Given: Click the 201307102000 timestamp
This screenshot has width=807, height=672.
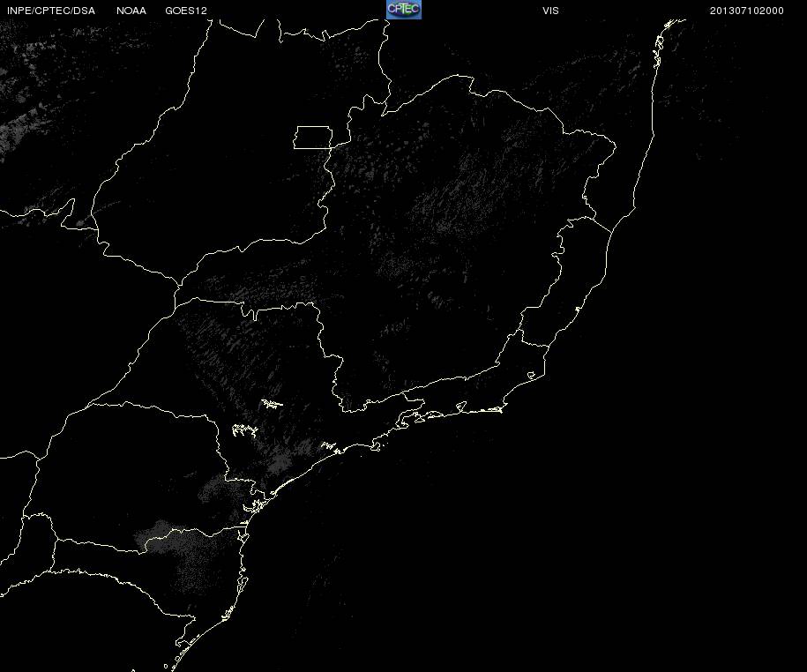Looking at the screenshot, I should pos(747,11).
